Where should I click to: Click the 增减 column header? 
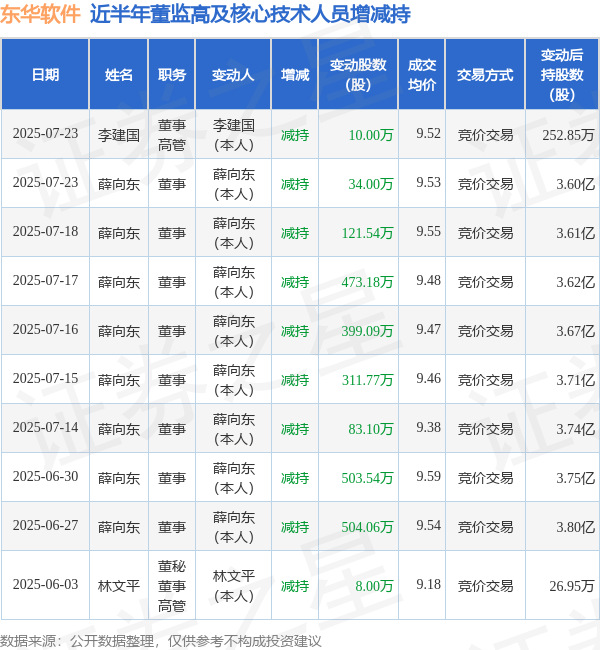pyautogui.click(x=295, y=75)
